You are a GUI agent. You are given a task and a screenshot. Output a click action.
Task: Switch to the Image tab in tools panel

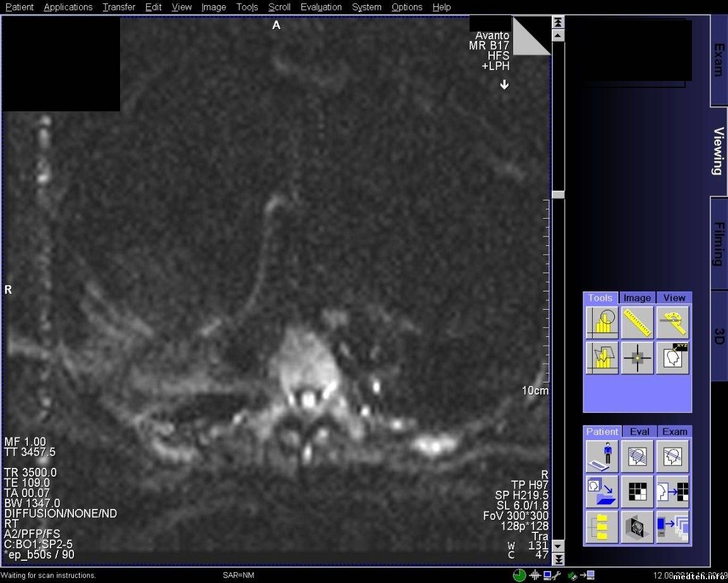637,298
